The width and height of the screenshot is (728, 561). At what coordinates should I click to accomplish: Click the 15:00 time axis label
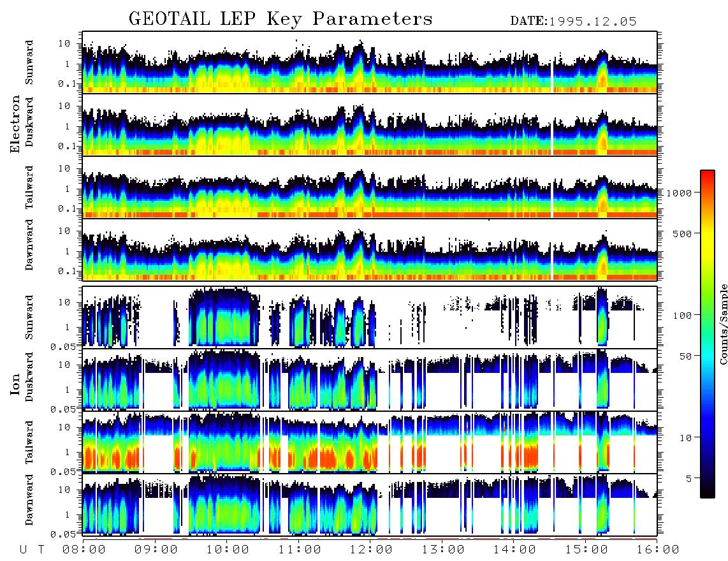[x=586, y=550]
